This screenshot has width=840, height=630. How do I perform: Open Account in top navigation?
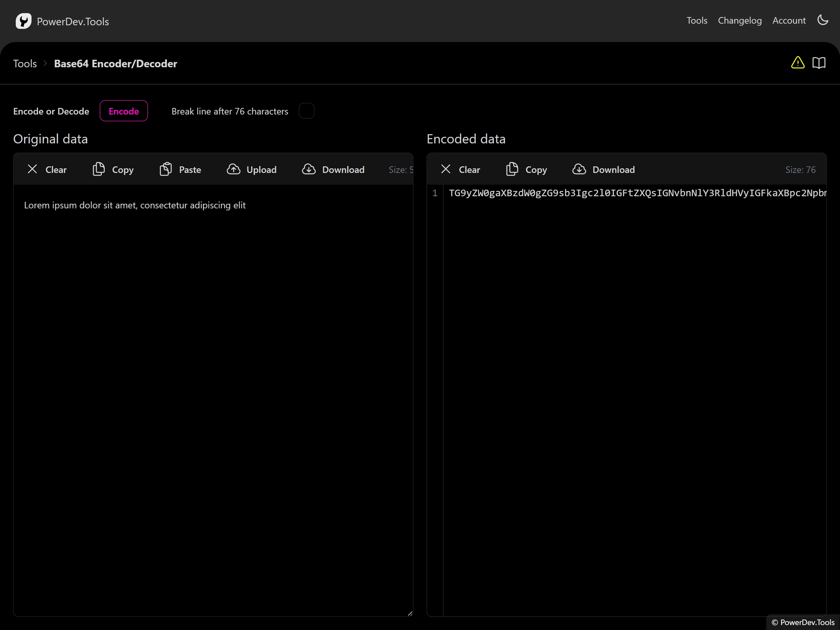pyautogui.click(x=789, y=20)
